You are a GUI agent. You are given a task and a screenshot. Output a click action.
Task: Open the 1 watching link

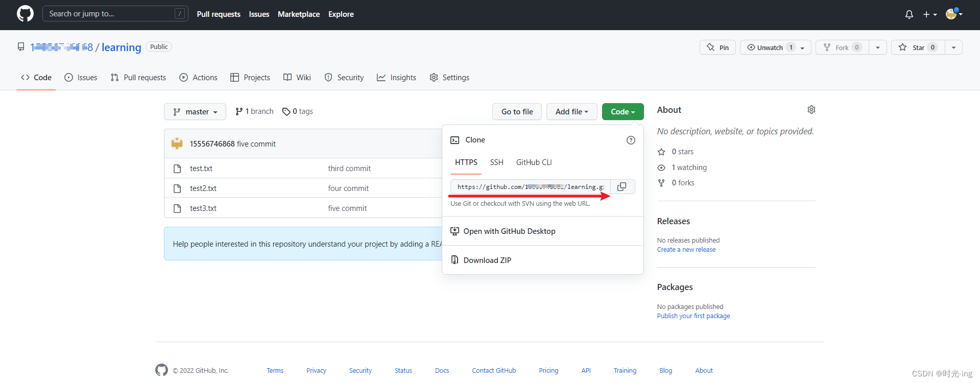click(682, 167)
